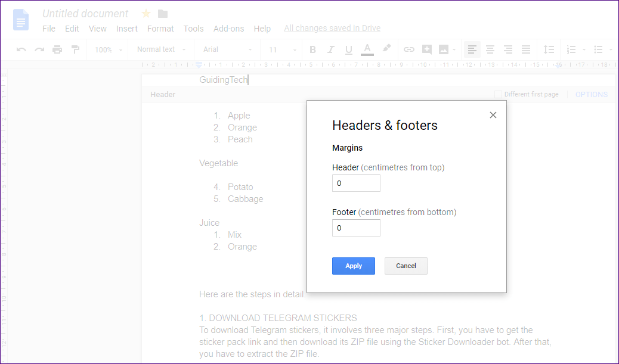Click the Cabbage list item
The image size is (619, 364).
point(245,199)
